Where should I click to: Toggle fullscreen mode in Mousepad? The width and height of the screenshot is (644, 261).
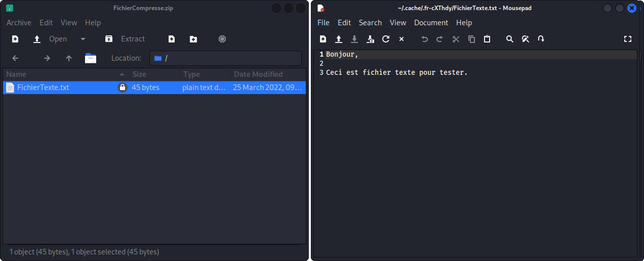pyautogui.click(x=628, y=39)
